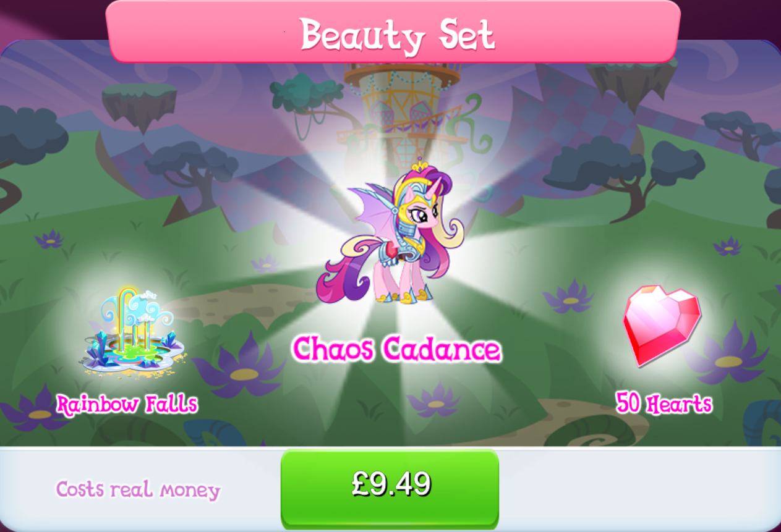Tap the Rainbow Falls fountain icon
Screen dimensions: 781x532
click(x=132, y=331)
